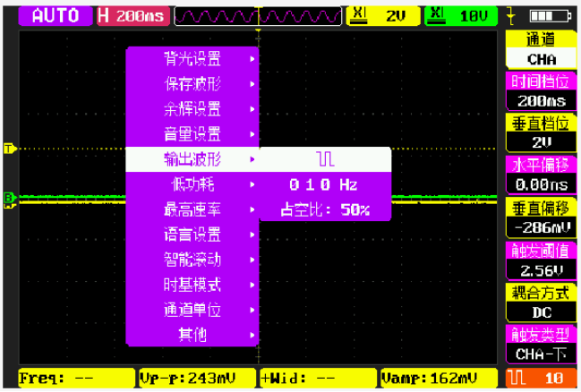The image size is (581, 392).
Task: Expand 语言设置 submenu arrow
Action: [252, 234]
